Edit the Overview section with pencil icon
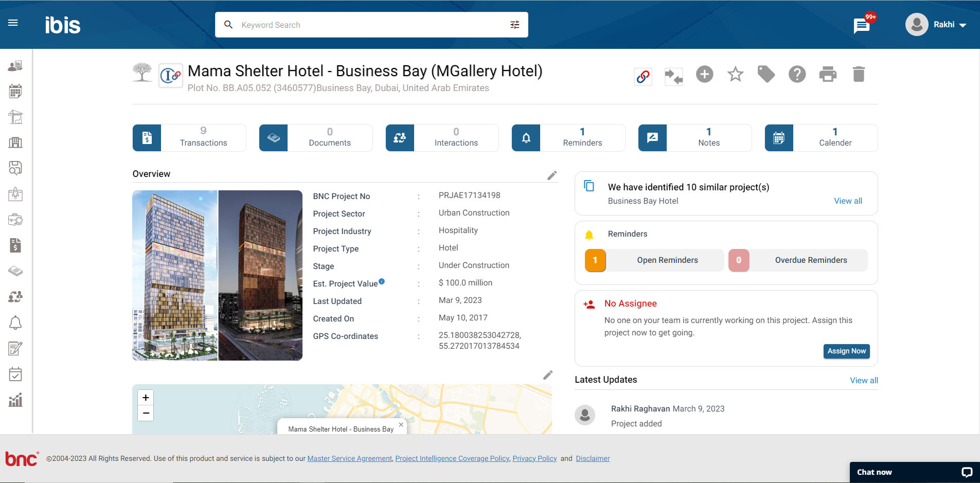980x483 pixels. tap(552, 175)
